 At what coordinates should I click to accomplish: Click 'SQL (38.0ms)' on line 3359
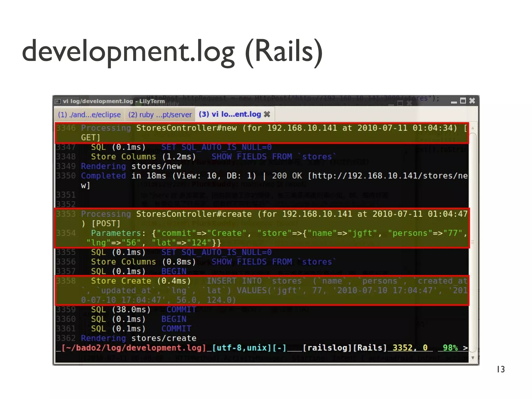pyautogui.click(x=121, y=310)
